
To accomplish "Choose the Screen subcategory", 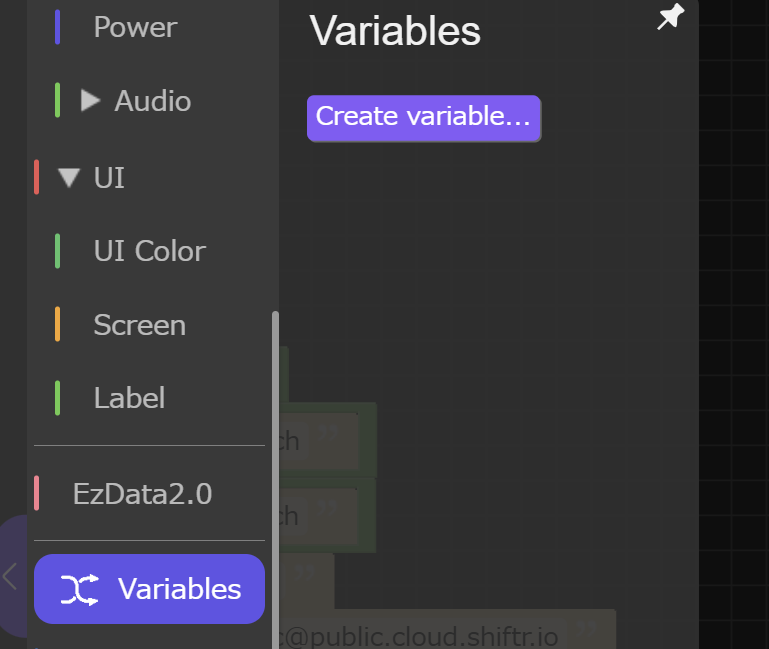I will click(x=139, y=325).
